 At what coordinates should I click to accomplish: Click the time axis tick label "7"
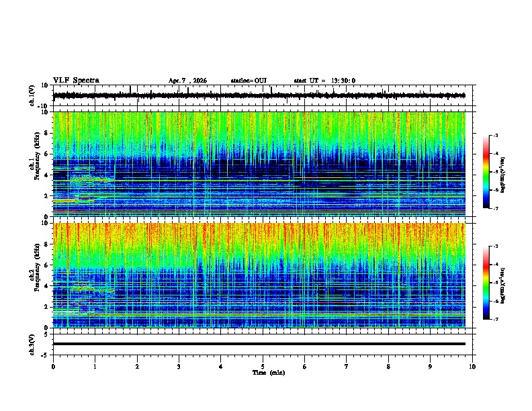pos(347,367)
